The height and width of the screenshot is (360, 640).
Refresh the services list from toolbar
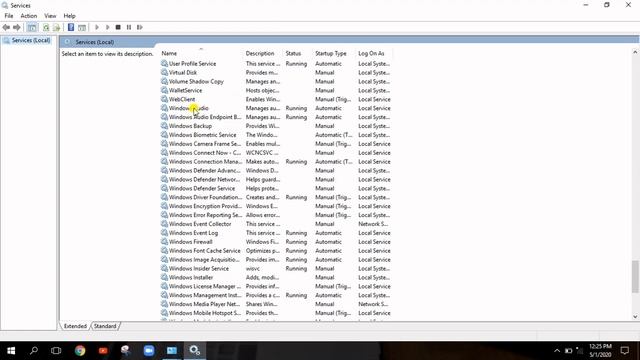pyautogui.click(x=46, y=27)
